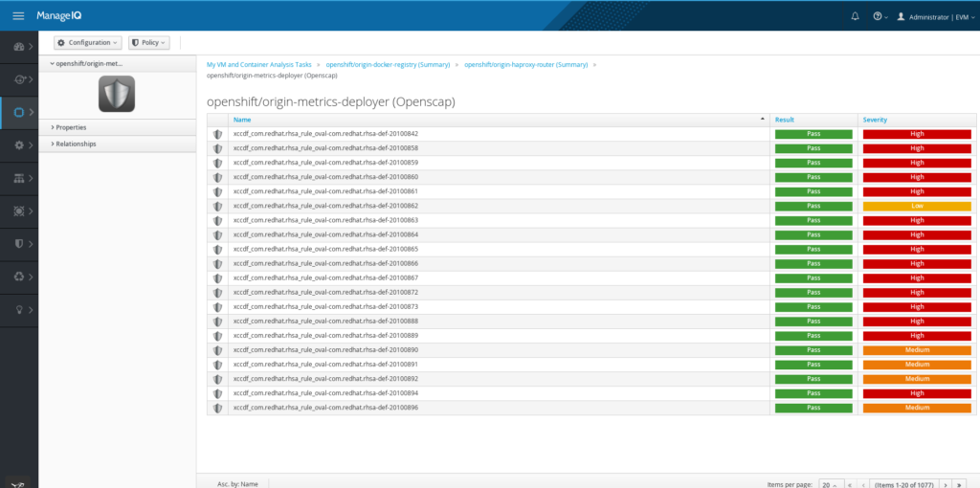This screenshot has width=980, height=488.
Task: Sort by the Name column header
Action: [242, 120]
